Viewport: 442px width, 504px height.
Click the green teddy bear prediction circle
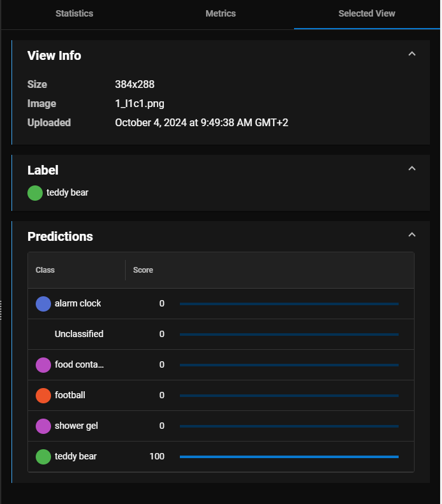[43, 457]
